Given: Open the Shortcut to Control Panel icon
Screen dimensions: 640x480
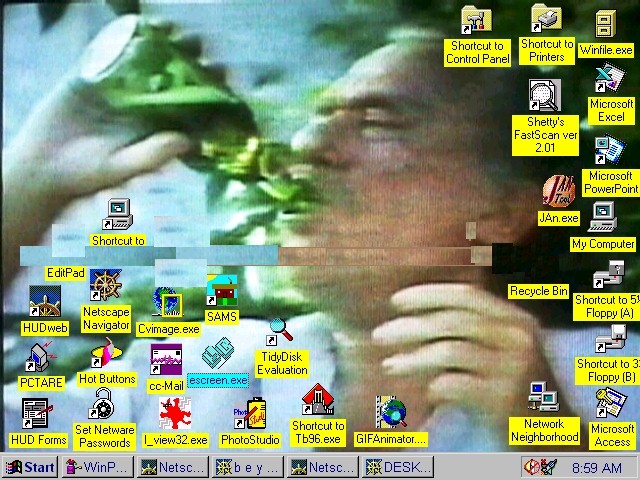Looking at the screenshot, I should 476,21.
